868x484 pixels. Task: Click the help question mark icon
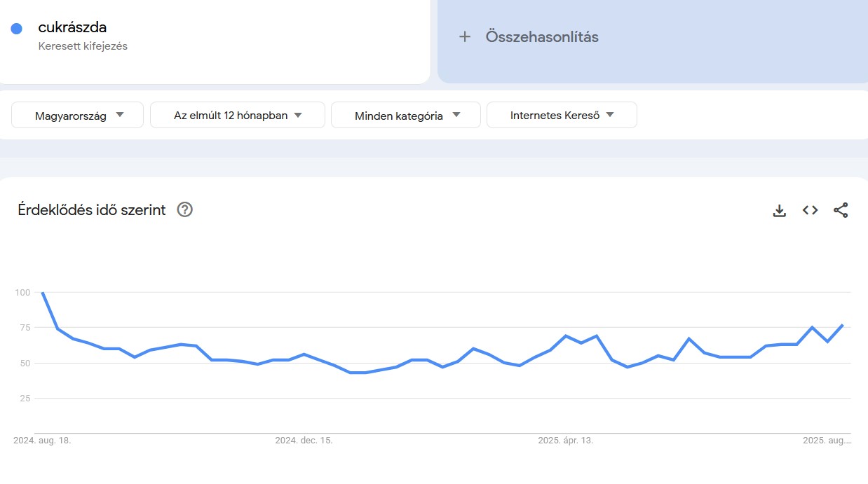tap(184, 209)
